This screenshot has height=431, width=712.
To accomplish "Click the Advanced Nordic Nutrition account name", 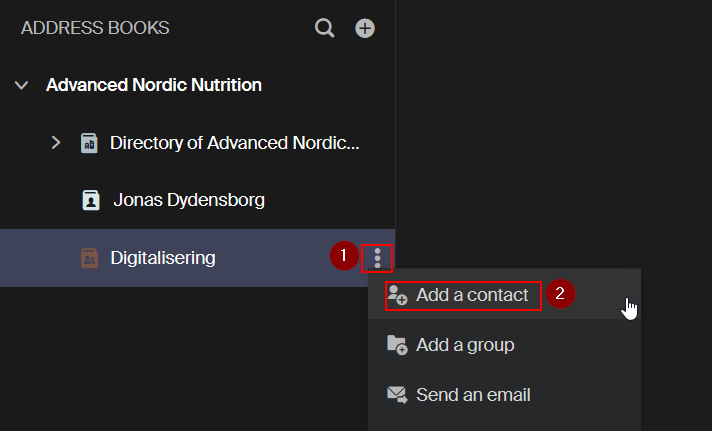I will [x=154, y=85].
